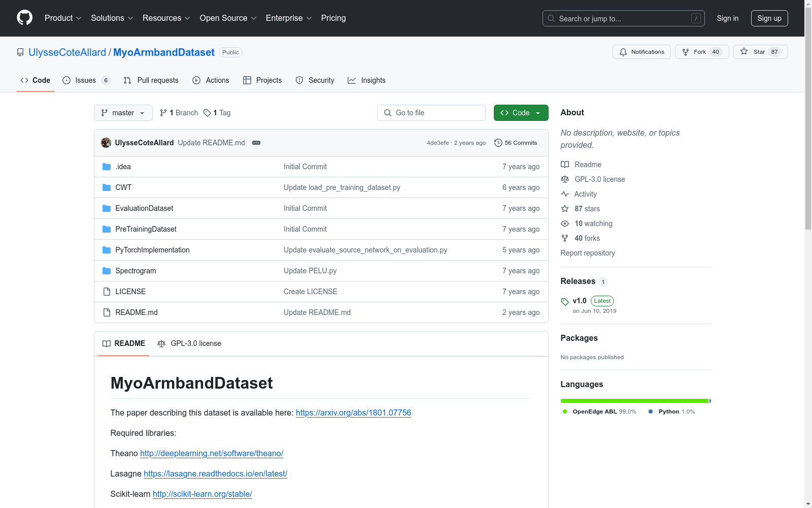Open the Releases section heading
The height and width of the screenshot is (508, 812).
[578, 281]
